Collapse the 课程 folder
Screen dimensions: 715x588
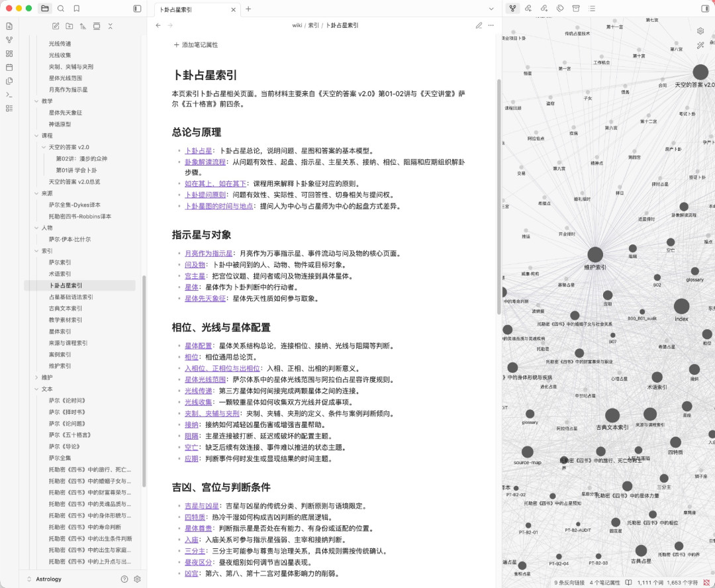click(36, 136)
